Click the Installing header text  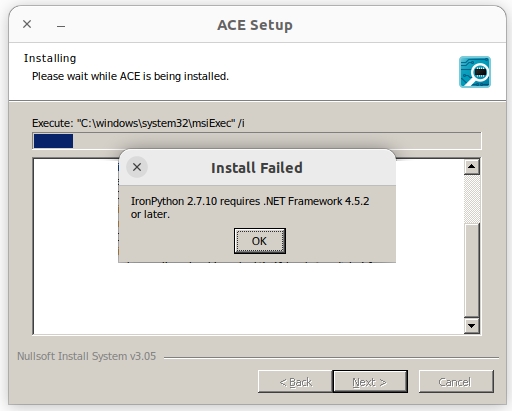(50, 58)
